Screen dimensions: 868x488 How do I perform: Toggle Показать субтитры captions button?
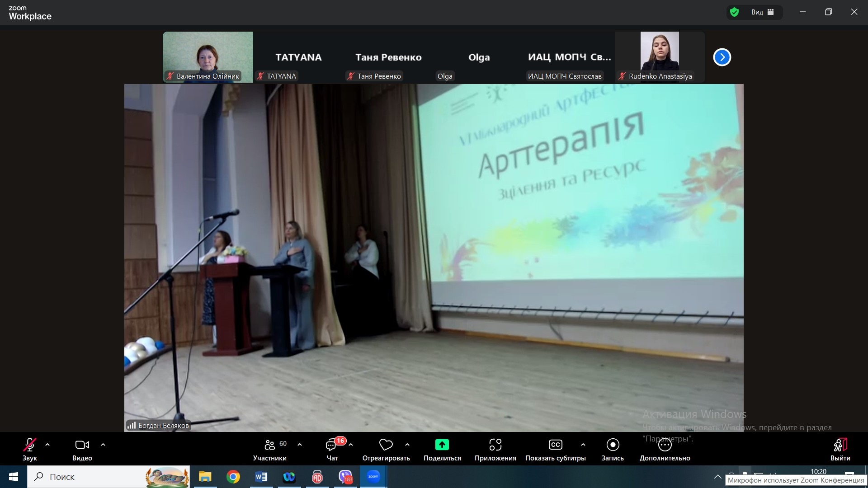pyautogui.click(x=555, y=445)
